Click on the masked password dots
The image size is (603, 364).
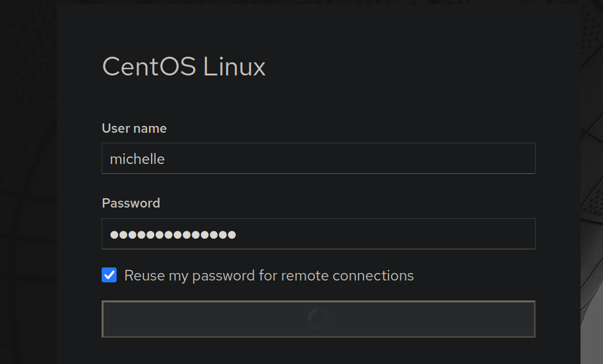(x=173, y=234)
